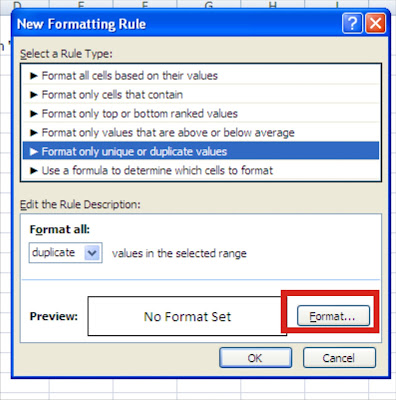Pick 'Format only values that are above or below average'

[x=201, y=133]
